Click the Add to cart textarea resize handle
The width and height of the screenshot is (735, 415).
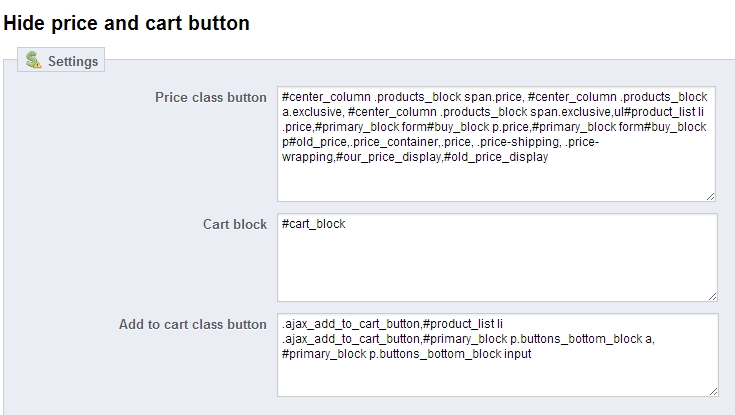(711, 390)
